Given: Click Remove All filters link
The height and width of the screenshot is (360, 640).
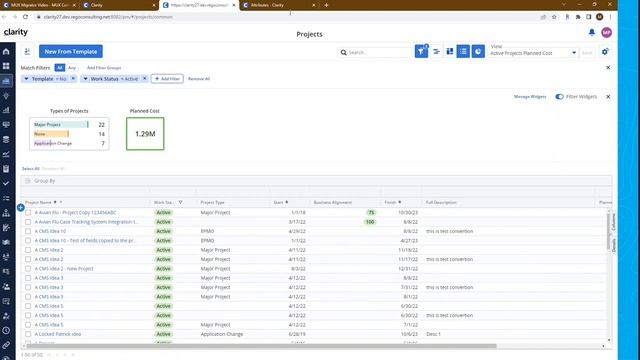Looking at the screenshot, I should [199, 79].
